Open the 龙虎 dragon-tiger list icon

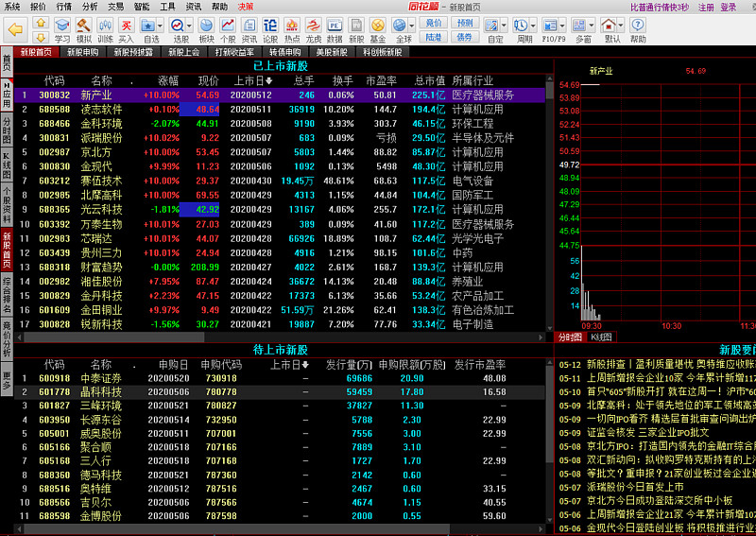[x=314, y=30]
